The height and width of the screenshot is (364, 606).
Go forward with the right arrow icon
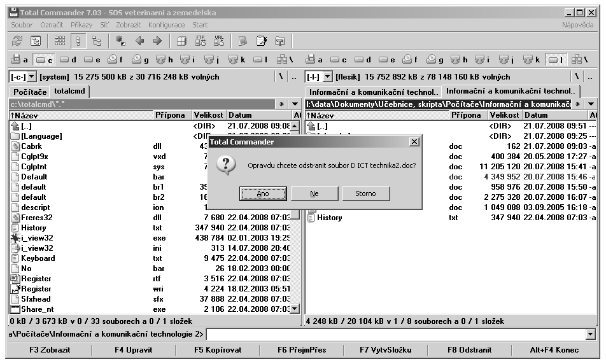(157, 41)
